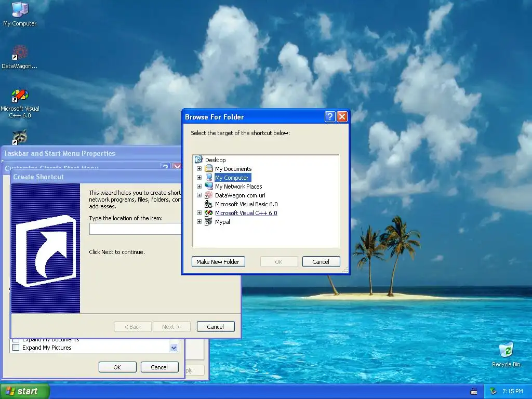Expand My Network Places tree node

pyautogui.click(x=199, y=187)
